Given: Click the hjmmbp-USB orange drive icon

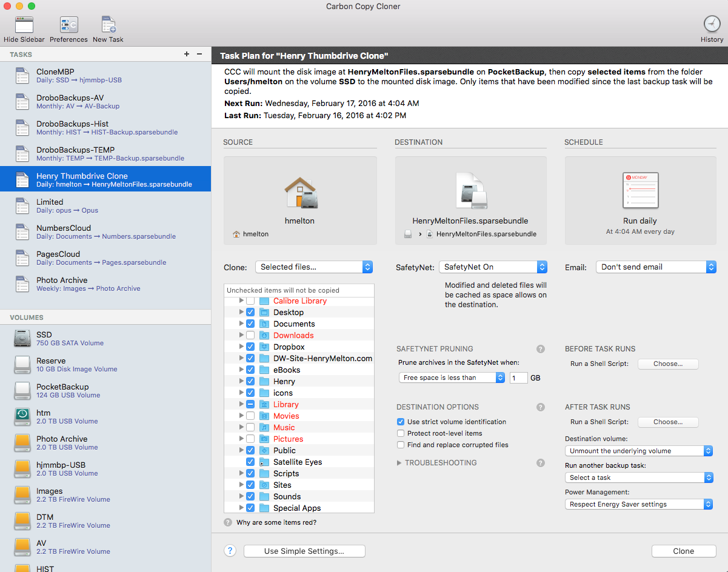Looking at the screenshot, I should point(22,468).
